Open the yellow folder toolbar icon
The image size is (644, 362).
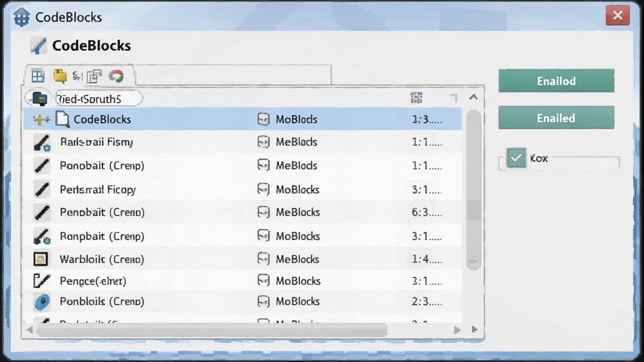[x=60, y=75]
